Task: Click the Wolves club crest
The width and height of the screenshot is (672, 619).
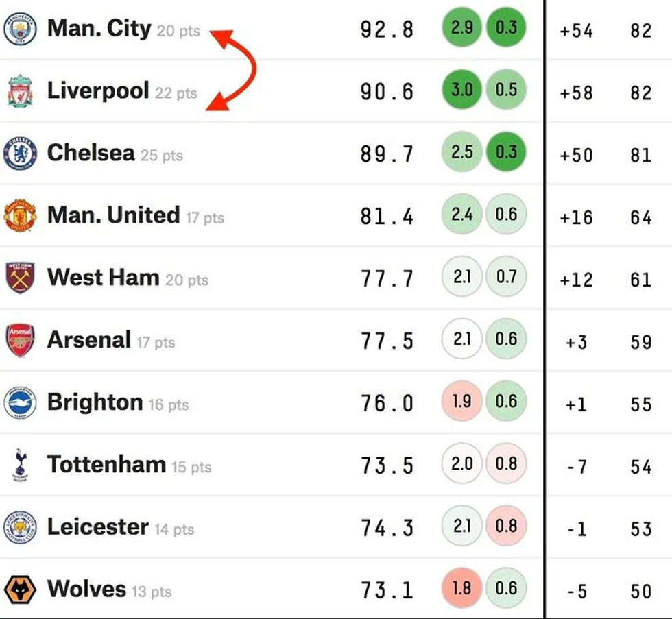Action: click(x=20, y=590)
